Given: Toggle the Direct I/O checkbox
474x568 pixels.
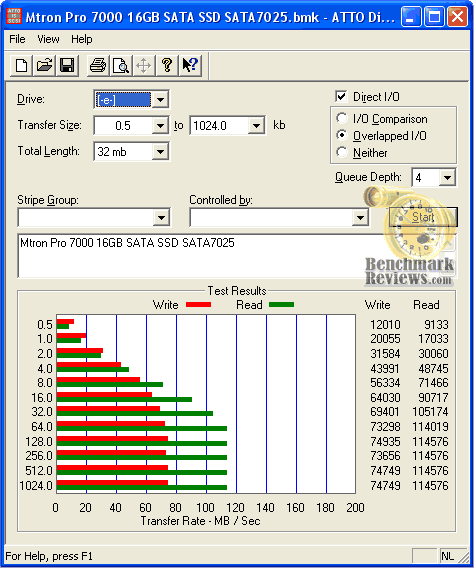Looking at the screenshot, I should click(x=341, y=96).
